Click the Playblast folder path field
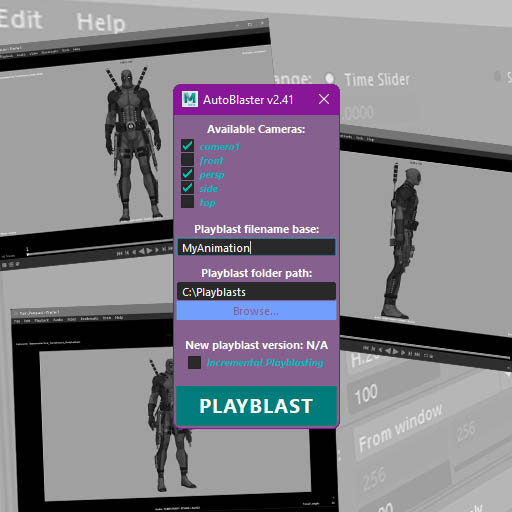Screen dimensions: 512x512 coord(256,292)
